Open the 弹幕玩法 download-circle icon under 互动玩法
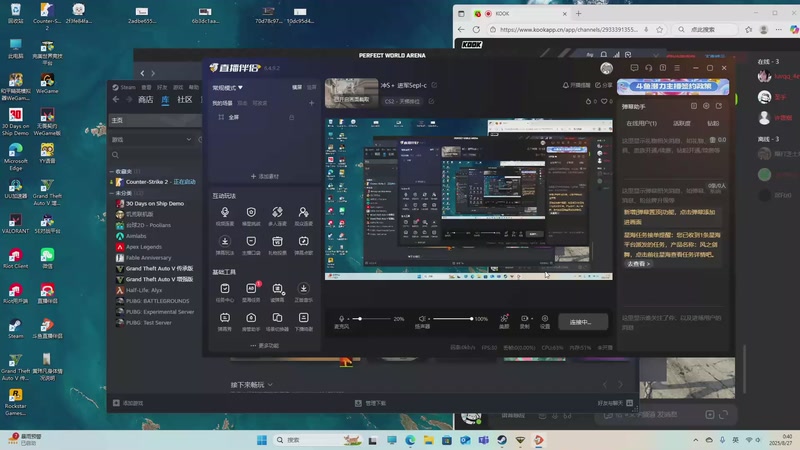This screenshot has width=800, height=450. pyautogui.click(x=224, y=241)
